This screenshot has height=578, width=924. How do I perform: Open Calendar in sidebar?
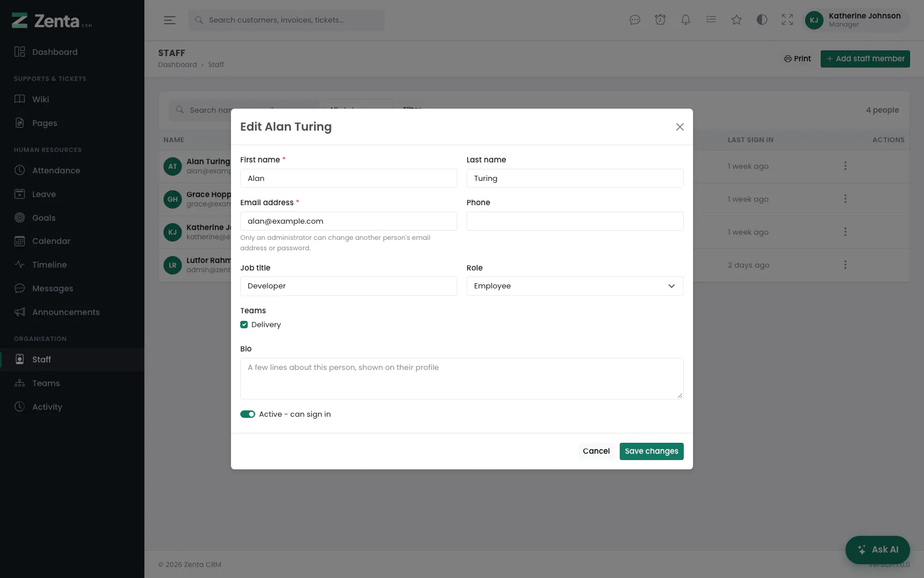[72, 241]
